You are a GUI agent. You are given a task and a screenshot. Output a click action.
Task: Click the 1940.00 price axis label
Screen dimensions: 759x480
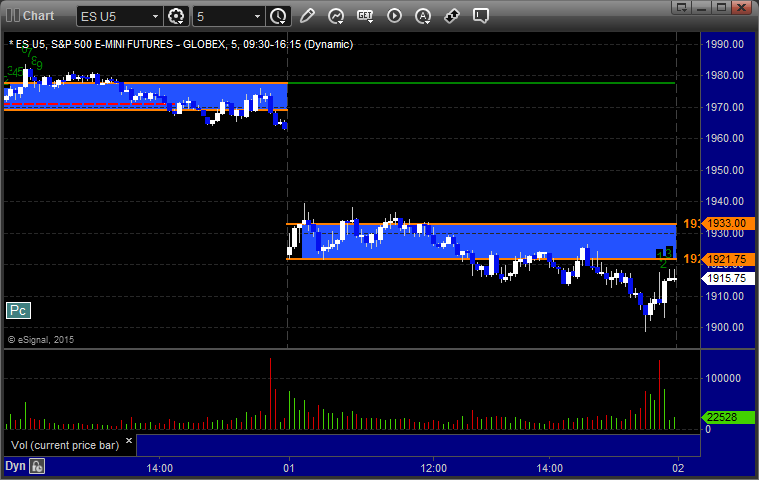(x=725, y=201)
